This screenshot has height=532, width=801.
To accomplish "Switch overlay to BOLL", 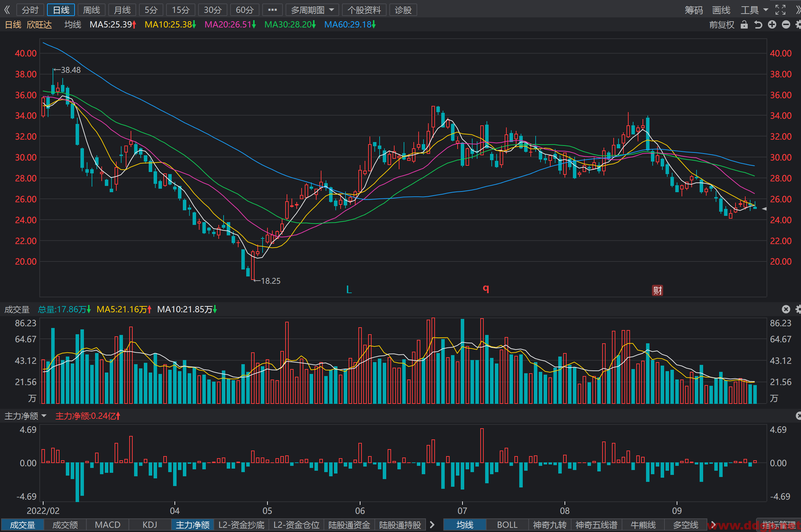I will pyautogui.click(x=507, y=525).
